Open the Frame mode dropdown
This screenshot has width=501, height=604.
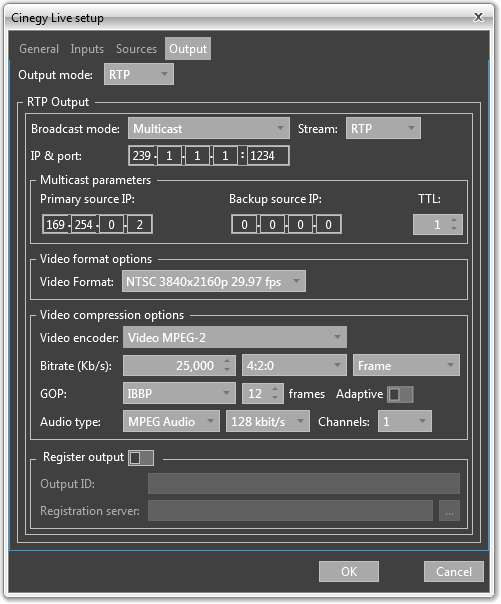(x=406, y=365)
